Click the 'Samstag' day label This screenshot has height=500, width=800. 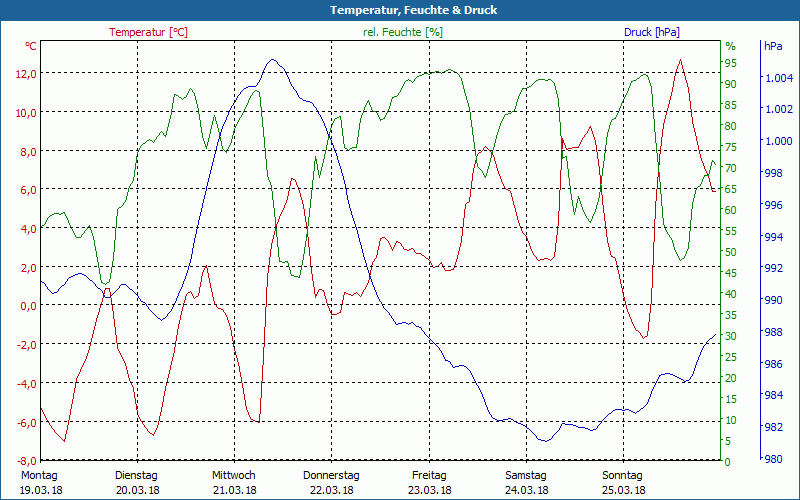click(526, 476)
